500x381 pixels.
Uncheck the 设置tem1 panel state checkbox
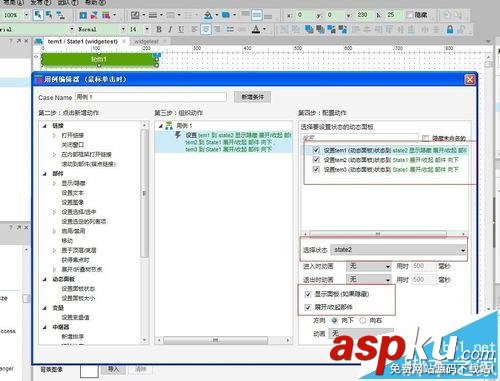(x=316, y=150)
